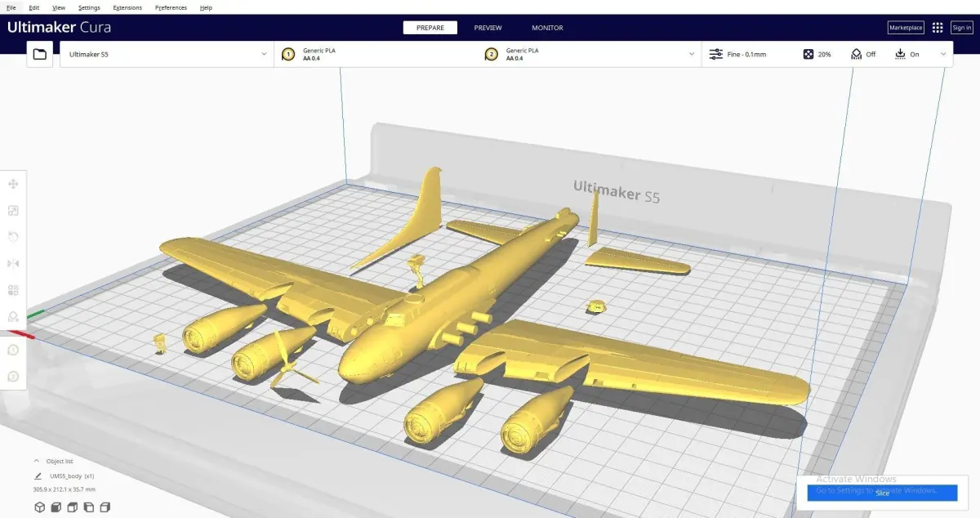Viewport: 980px width, 518px height.
Task: Switch to the front view cube icon
Action: click(56, 507)
